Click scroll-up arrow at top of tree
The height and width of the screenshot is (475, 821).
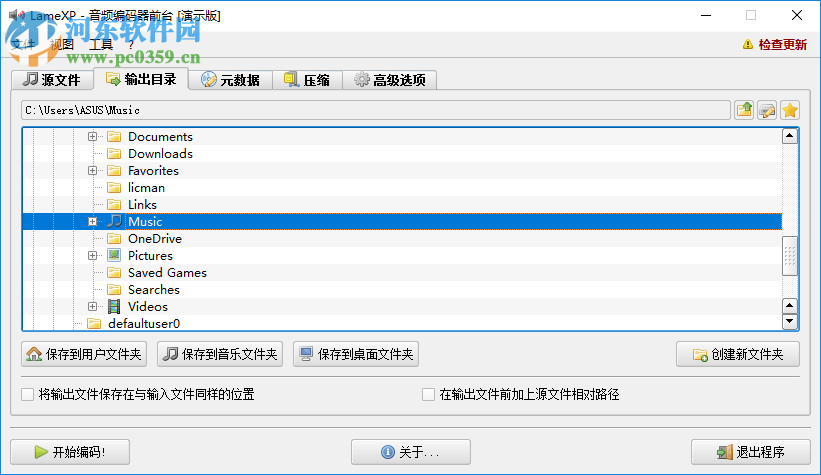[790, 137]
